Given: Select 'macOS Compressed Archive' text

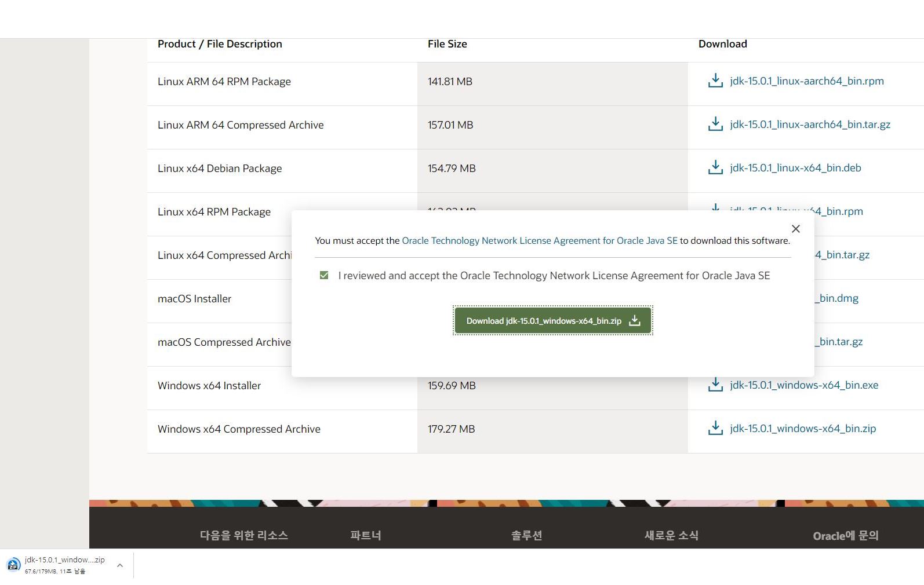Looking at the screenshot, I should (x=224, y=342).
